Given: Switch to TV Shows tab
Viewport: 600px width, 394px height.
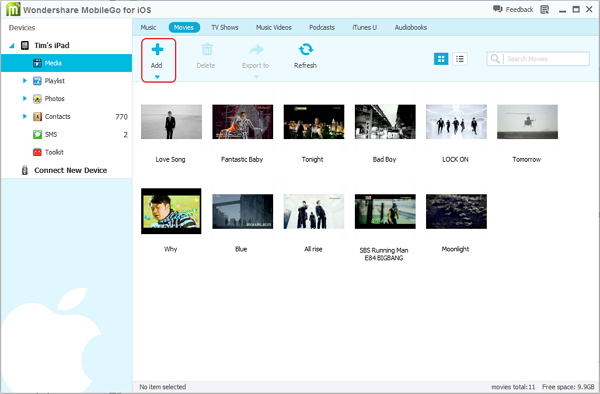Looking at the screenshot, I should tap(225, 28).
